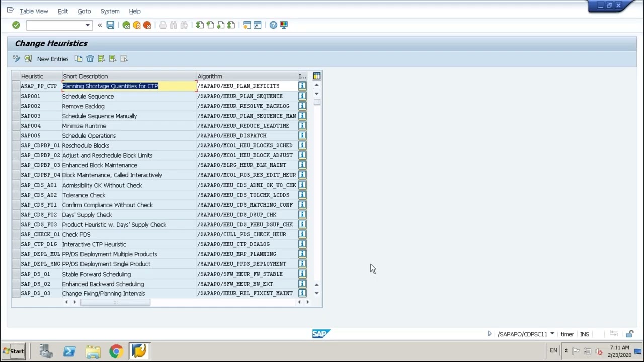Open Google Chrome from the taskbar

[x=116, y=351]
